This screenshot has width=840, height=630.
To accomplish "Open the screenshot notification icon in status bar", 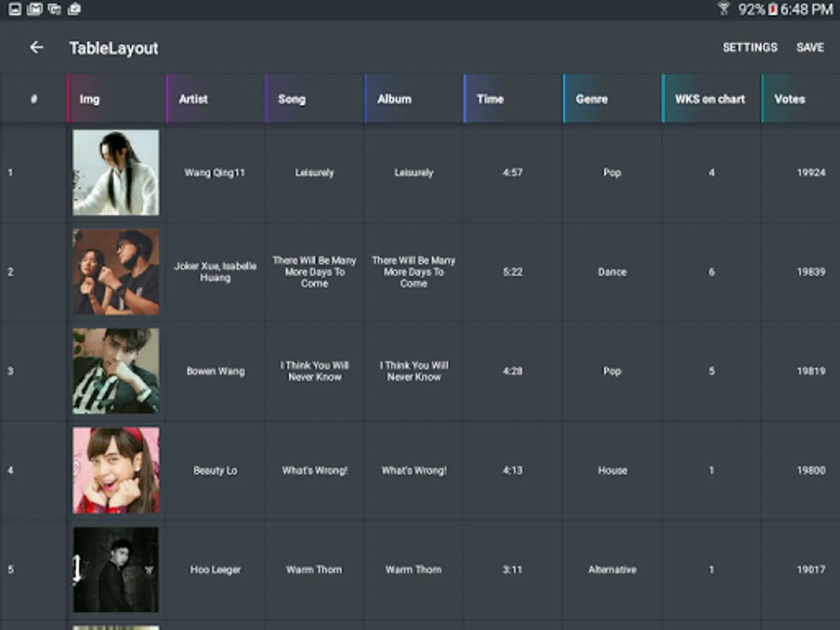I will (55, 9).
